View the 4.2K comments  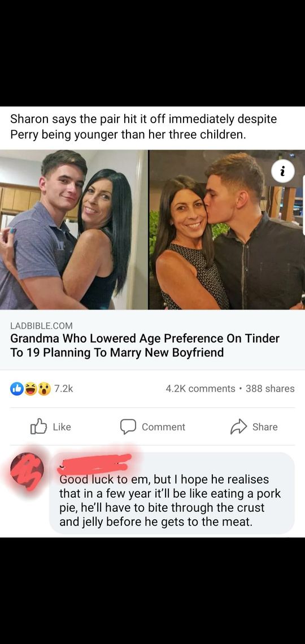click(x=201, y=389)
